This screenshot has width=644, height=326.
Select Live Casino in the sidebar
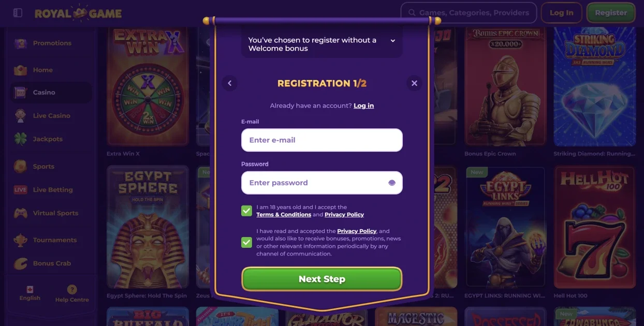click(51, 116)
